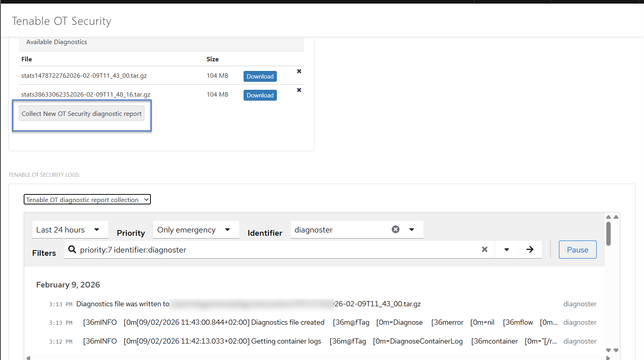
Task: Open the filter history dropdown arrow
Action: coord(506,249)
